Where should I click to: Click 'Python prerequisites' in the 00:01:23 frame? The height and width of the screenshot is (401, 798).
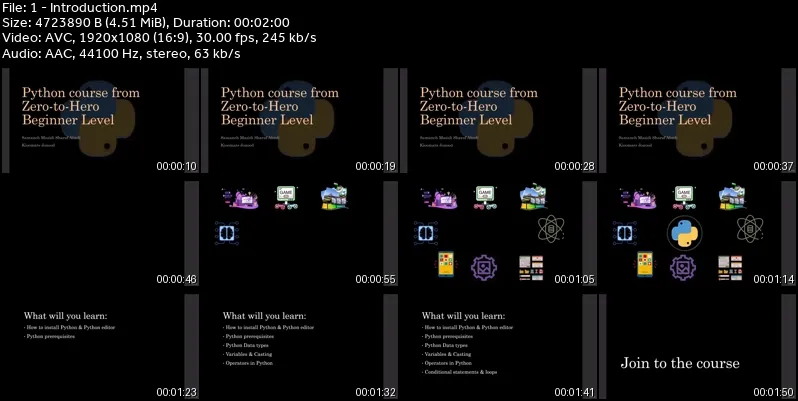pos(49,336)
